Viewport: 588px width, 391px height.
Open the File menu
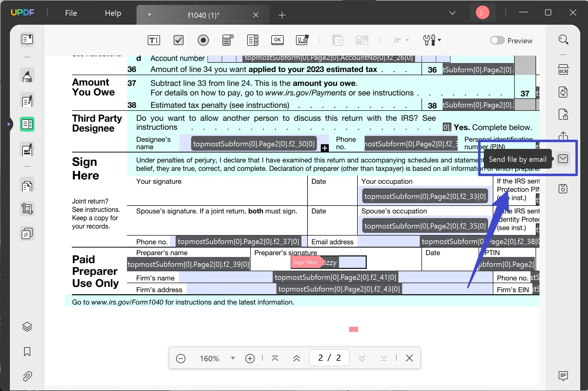(x=71, y=13)
